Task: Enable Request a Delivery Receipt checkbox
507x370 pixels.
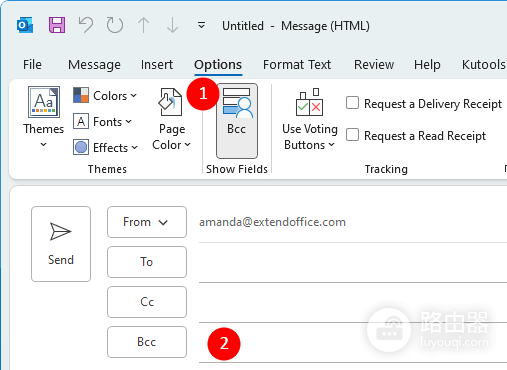Action: tap(352, 103)
